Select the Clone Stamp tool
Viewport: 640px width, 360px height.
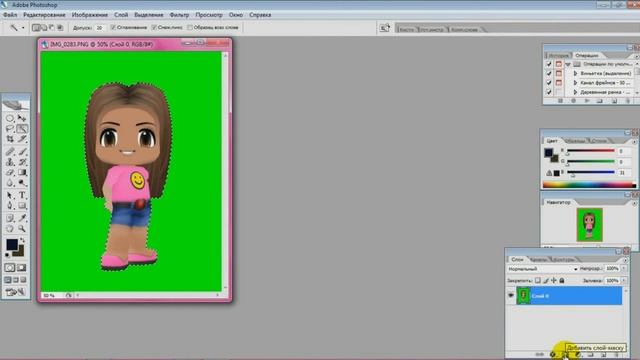click(x=10, y=162)
